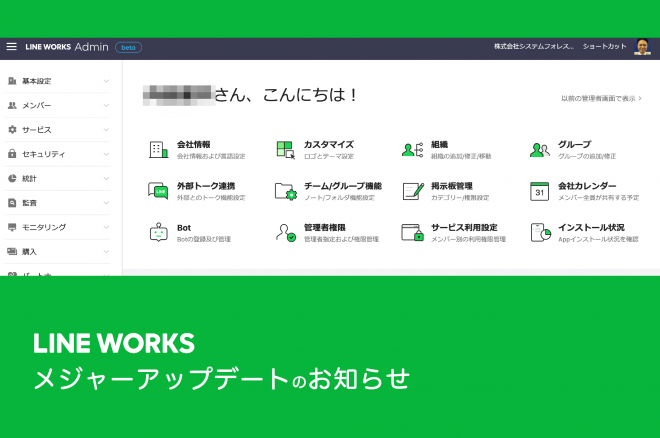Image resolution: width=660 pixels, height=438 pixels.
Task: Click the サービス利用設定 lock window icon
Action: point(412,232)
